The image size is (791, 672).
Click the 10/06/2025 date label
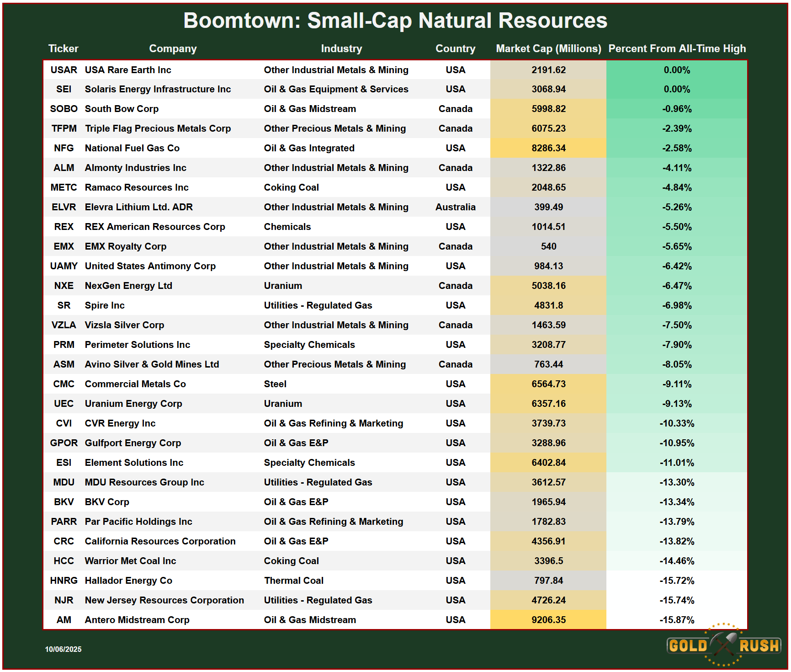63,649
